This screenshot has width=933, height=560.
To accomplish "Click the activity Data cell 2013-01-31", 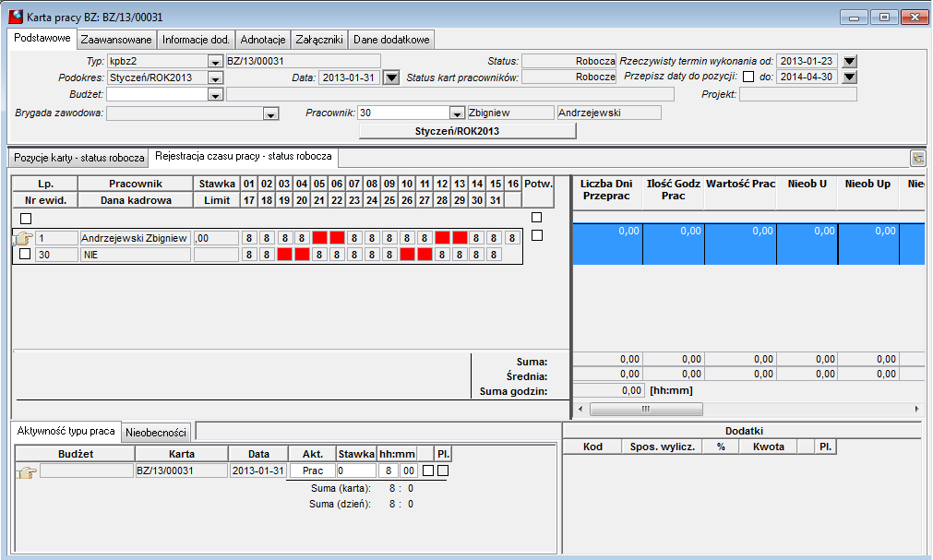I will [x=258, y=471].
